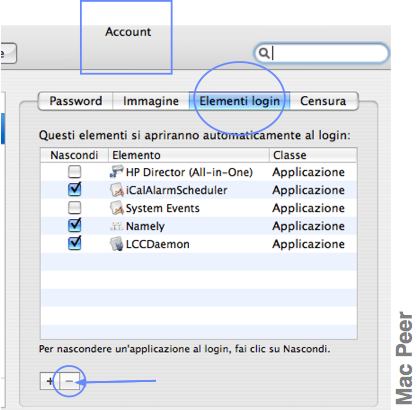Uncheck Nascondi for iCalAlarmScheduler
Screen dimensions: 417x410
coord(74,189)
